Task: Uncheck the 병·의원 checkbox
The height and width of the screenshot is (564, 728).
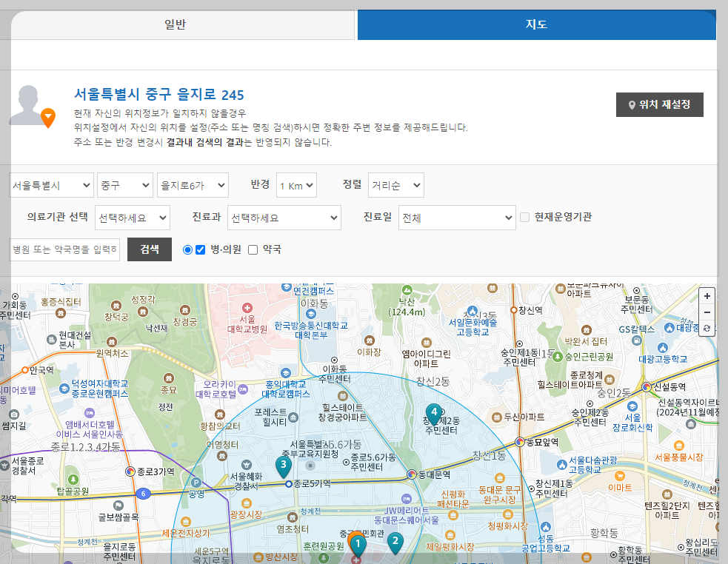Action: [x=201, y=249]
